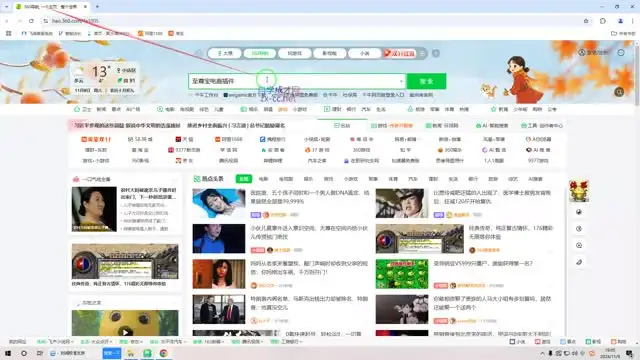
Task: Switch to the 工具 tab
Action: (542, 126)
